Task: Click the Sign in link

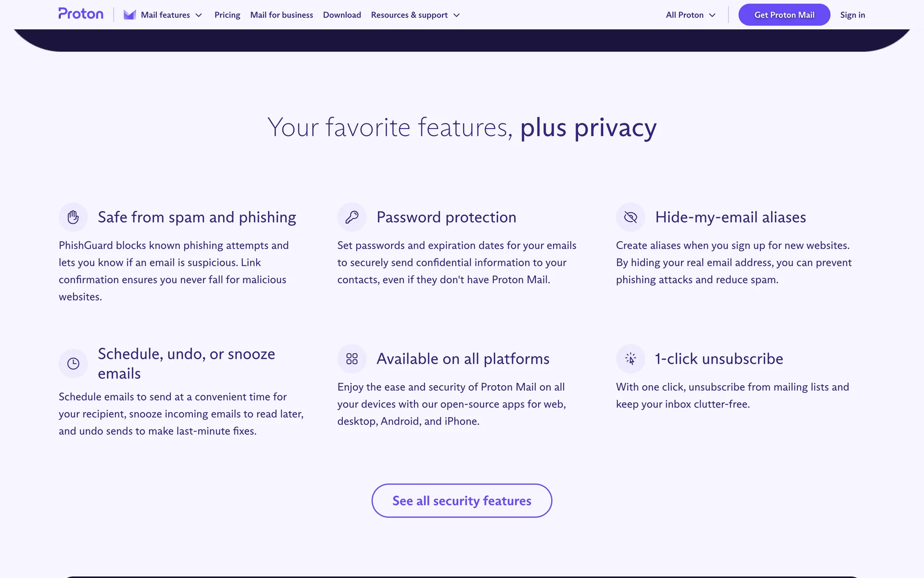Action: point(852,15)
